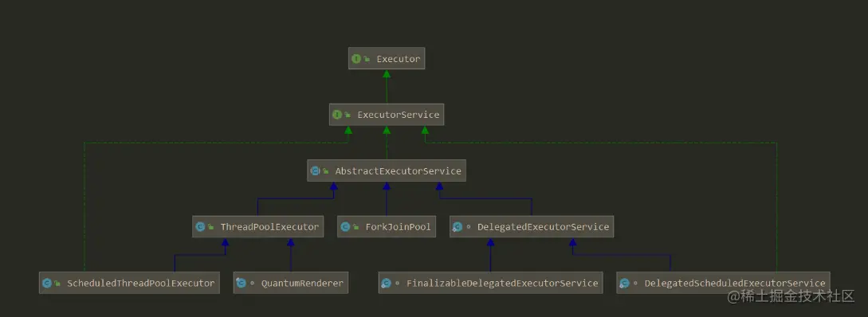Click the abstract class icon on AbstractExecutorService

coord(315,171)
